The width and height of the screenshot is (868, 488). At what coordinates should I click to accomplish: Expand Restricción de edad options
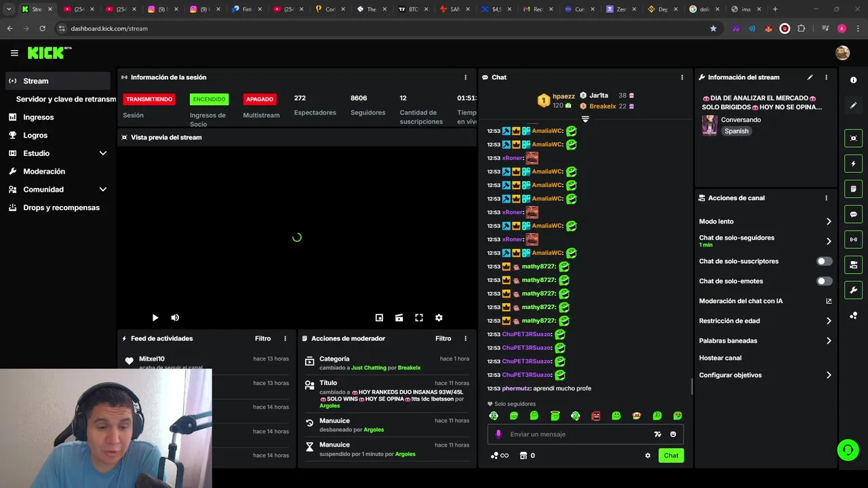(828, 321)
